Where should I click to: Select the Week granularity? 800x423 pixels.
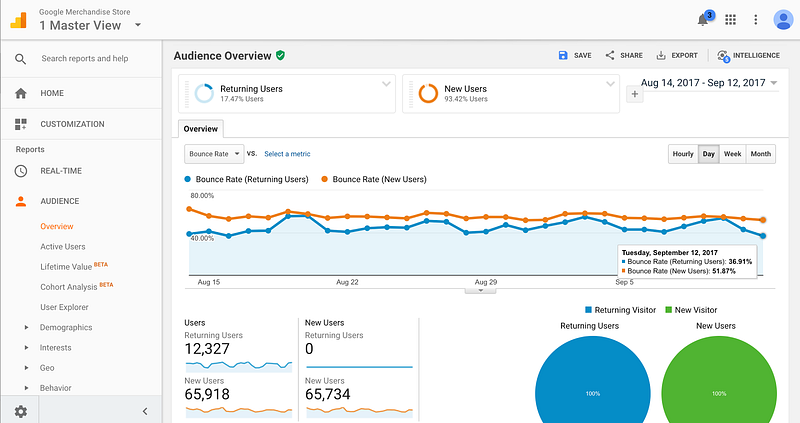click(x=733, y=154)
